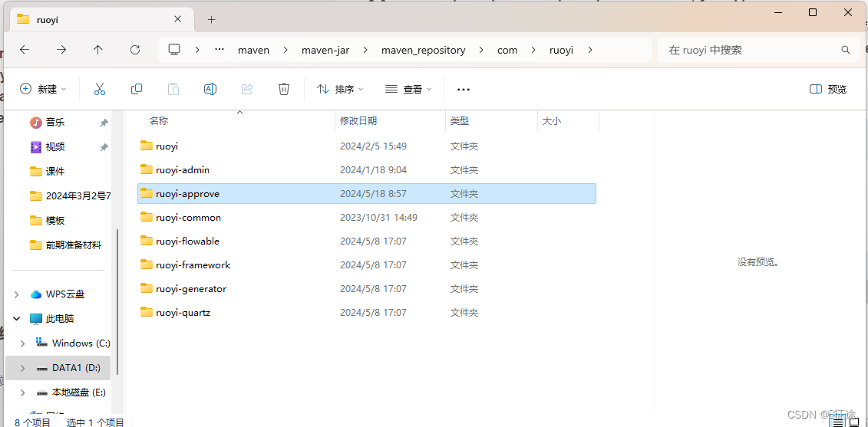Sort by 修改日期 column header

[x=358, y=121]
